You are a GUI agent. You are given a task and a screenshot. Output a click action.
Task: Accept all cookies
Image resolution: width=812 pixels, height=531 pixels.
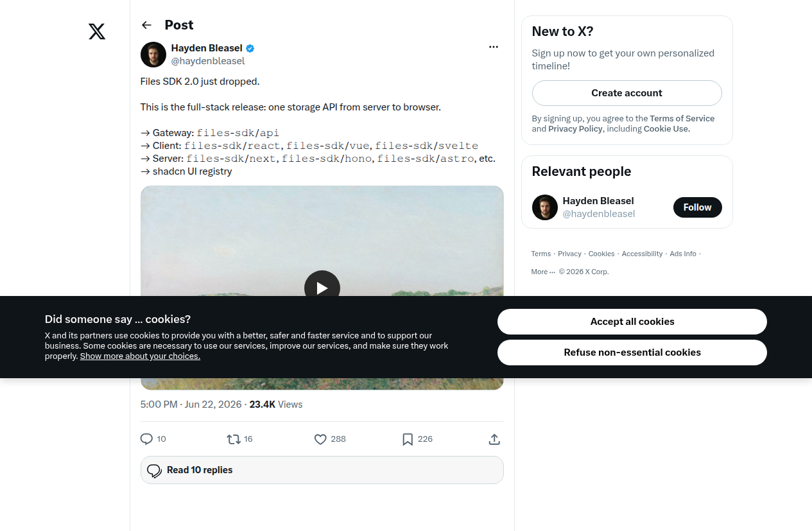point(632,322)
